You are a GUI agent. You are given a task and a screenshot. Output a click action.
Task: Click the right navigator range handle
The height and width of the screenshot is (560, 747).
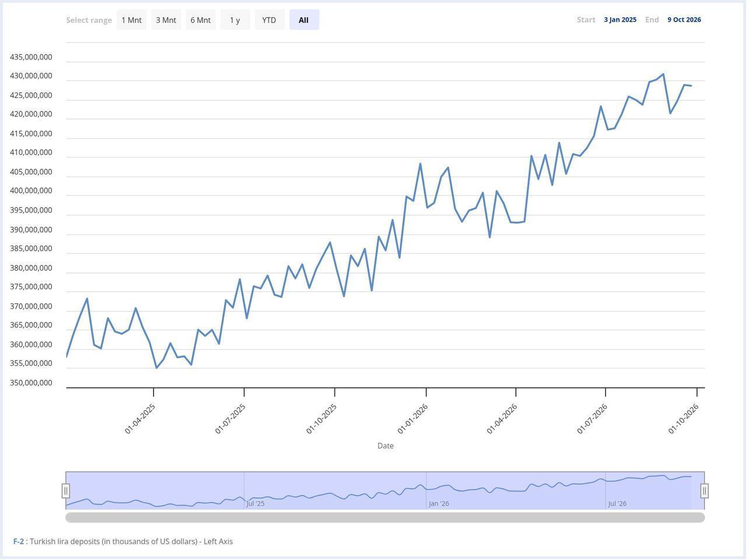(x=704, y=491)
